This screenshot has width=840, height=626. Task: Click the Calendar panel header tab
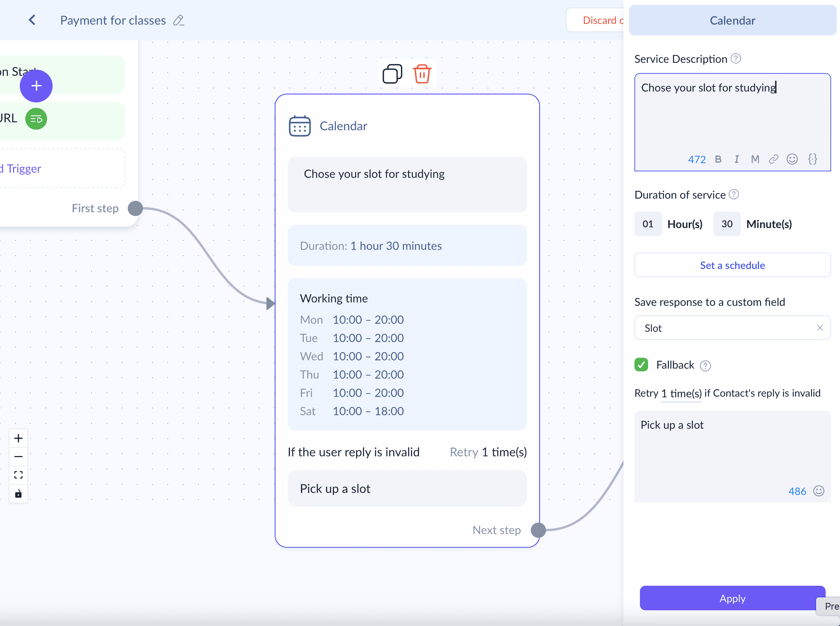[x=732, y=20]
